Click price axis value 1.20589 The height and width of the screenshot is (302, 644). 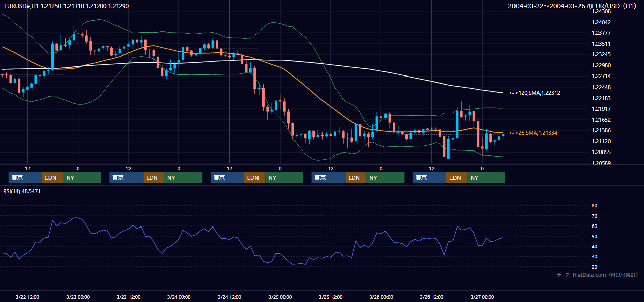(x=601, y=163)
